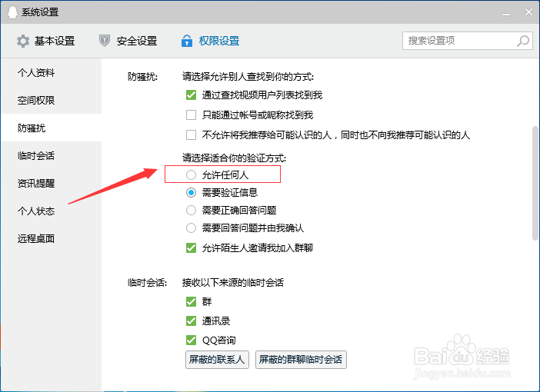Focus the 搜索设置项 search field
This screenshot has height=392, width=540.
468,41
